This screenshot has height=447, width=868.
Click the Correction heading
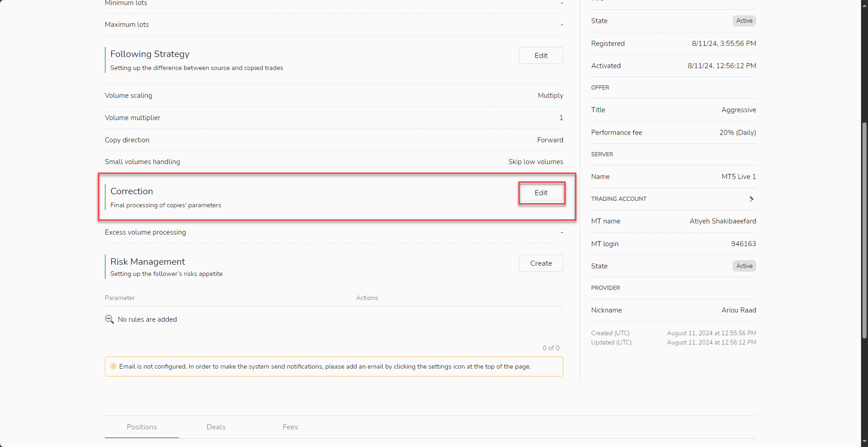tap(132, 192)
